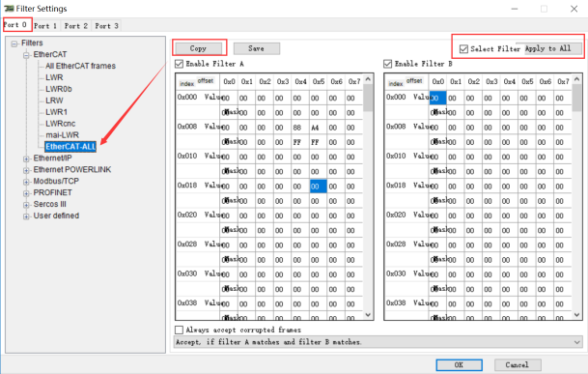This screenshot has height=374, width=588.
Task: Click Filter A scrollbar thumb
Action: tap(368, 98)
